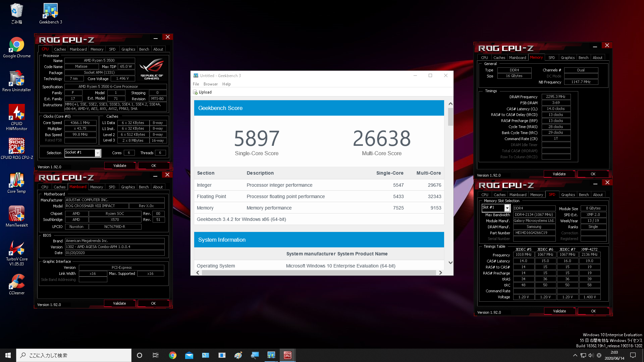The height and width of the screenshot is (362, 644).
Task: Click Validate in CPU tab window
Action: click(x=120, y=166)
